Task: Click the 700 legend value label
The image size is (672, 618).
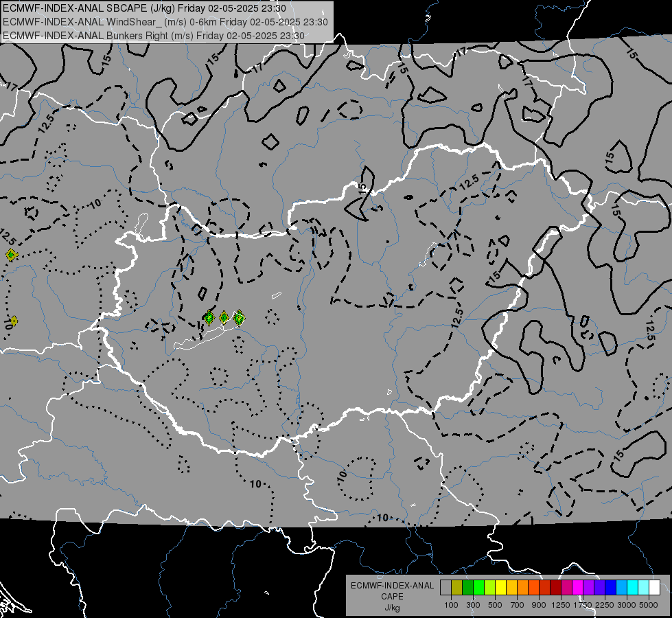Action: click(x=518, y=605)
